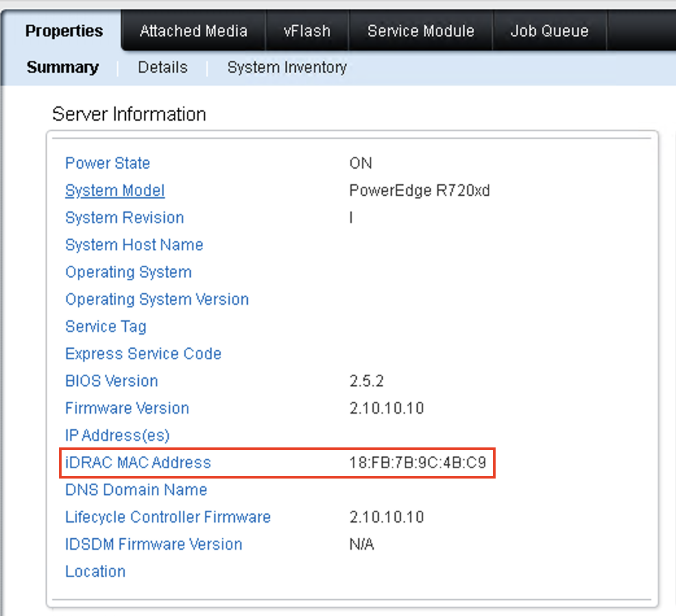Click the IDSDM Firmware Version label
Screen dimensions: 676x616
point(154,545)
